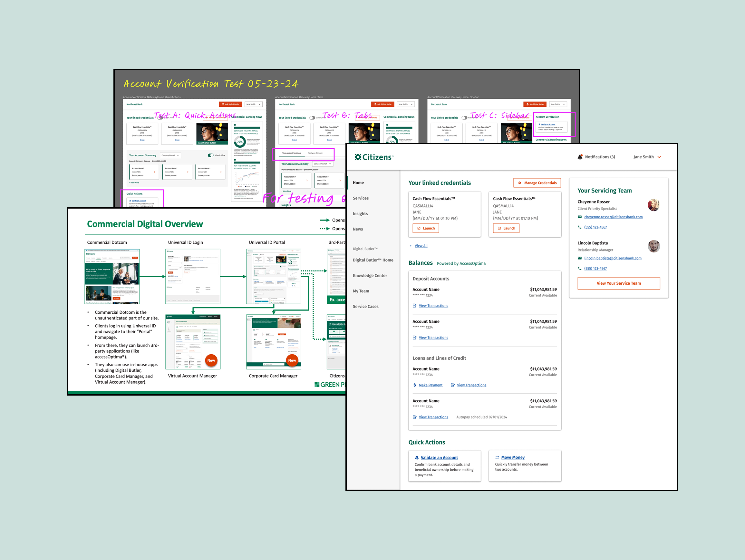Click the notifications bell icon

coord(580,157)
